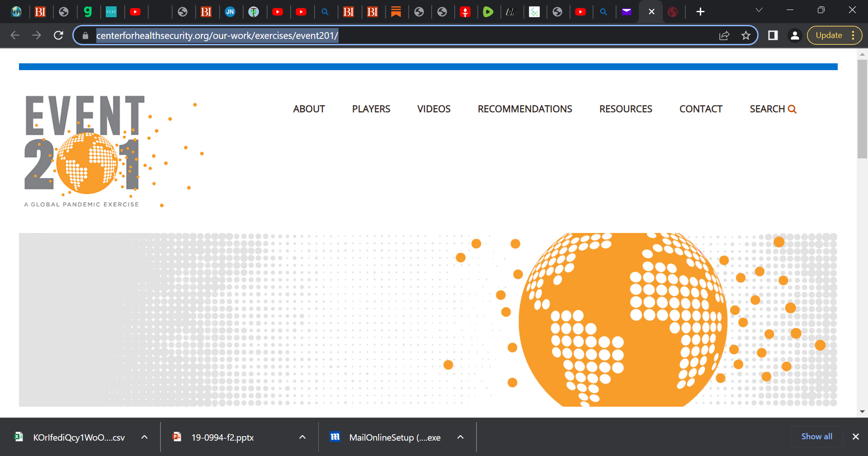
Task: Reload the Event 201 page
Action: click(x=58, y=35)
